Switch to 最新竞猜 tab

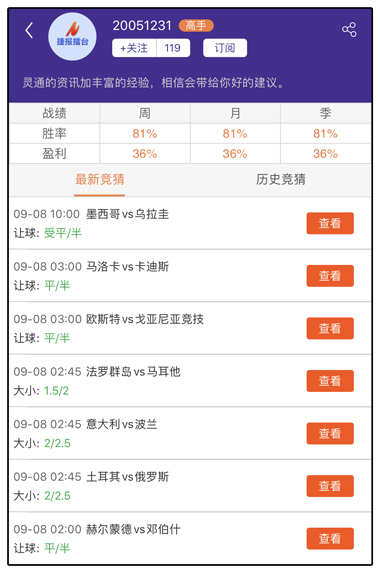coord(99,180)
